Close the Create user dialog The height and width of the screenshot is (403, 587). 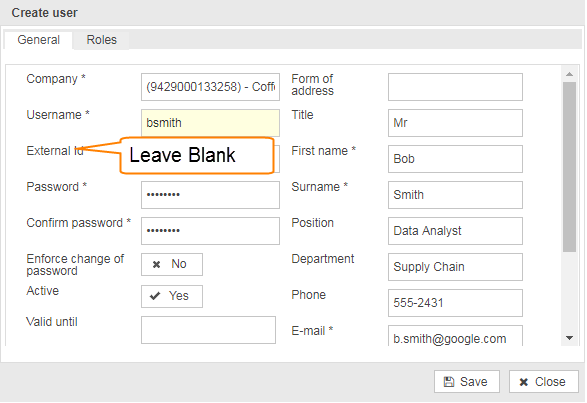click(544, 382)
